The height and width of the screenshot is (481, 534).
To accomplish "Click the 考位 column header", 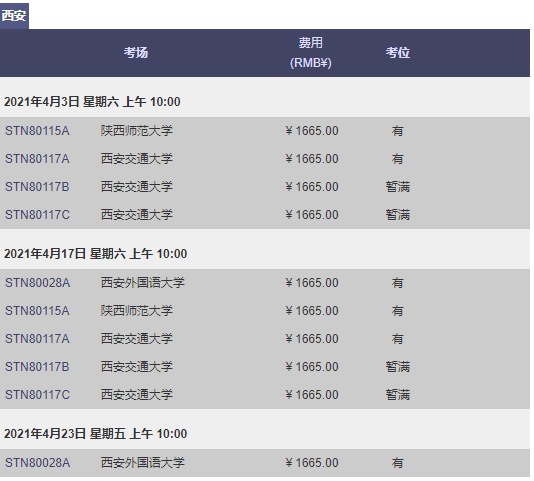I will click(397, 53).
